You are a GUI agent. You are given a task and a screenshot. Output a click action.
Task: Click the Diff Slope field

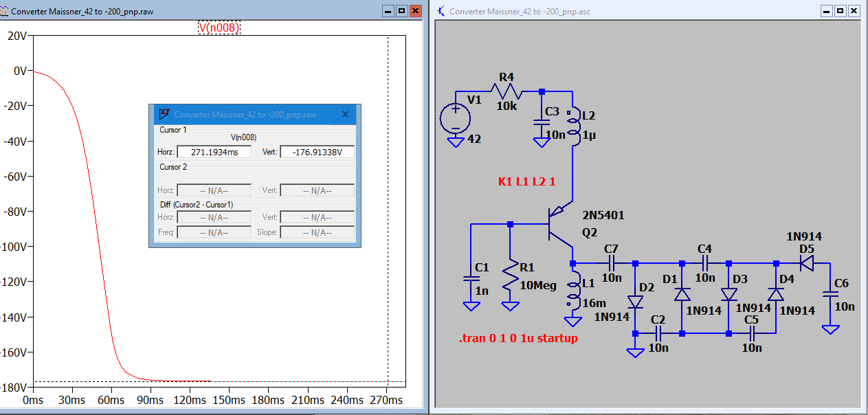click(x=317, y=232)
